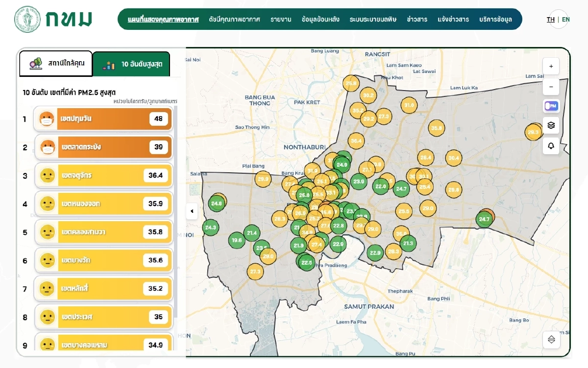Open the ข้อมูลย้อนหลัง menu
The image size is (588, 368).
tap(320, 20)
